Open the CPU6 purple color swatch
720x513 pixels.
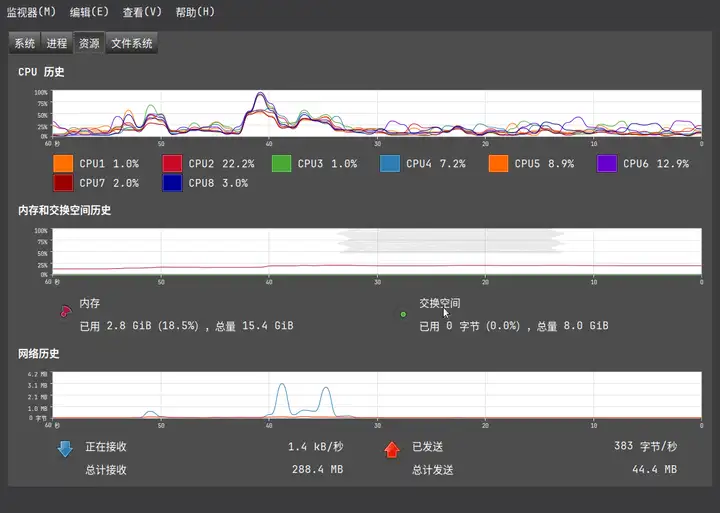607,163
